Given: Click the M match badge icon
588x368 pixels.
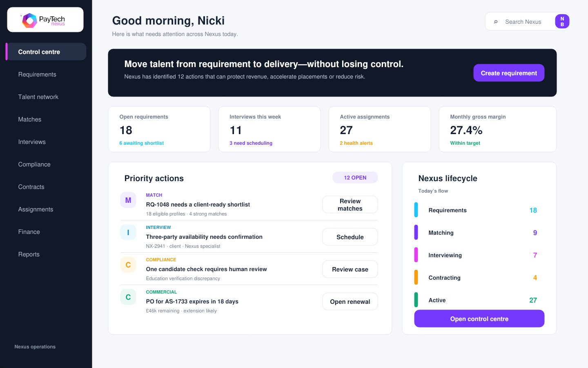Looking at the screenshot, I should (128, 200).
